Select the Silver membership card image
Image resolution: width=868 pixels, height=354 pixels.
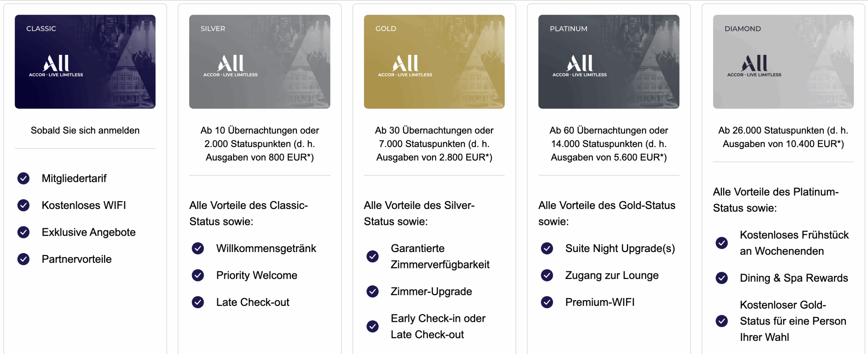click(x=259, y=62)
